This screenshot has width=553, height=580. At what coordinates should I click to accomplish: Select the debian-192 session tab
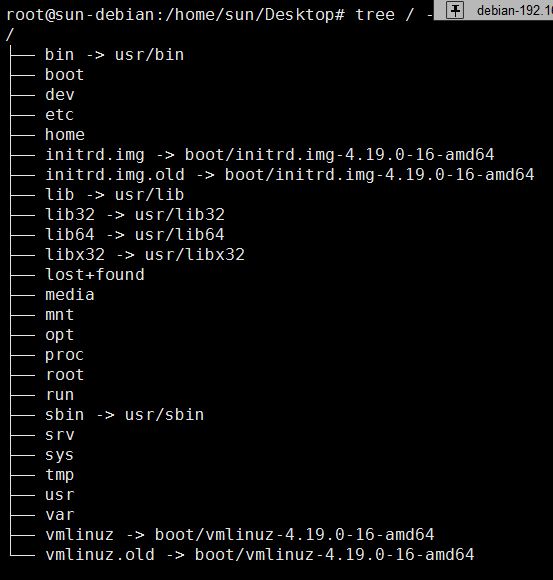pos(515,11)
